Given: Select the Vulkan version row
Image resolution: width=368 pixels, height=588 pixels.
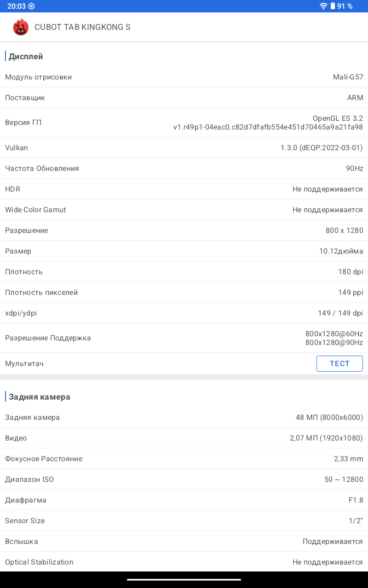Looking at the screenshot, I should (184, 148).
